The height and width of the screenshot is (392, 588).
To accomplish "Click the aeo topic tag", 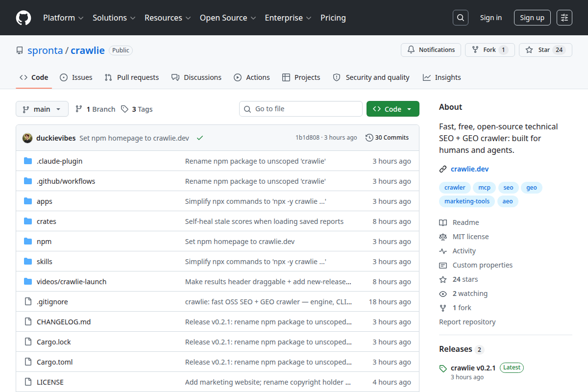I will tap(508, 201).
